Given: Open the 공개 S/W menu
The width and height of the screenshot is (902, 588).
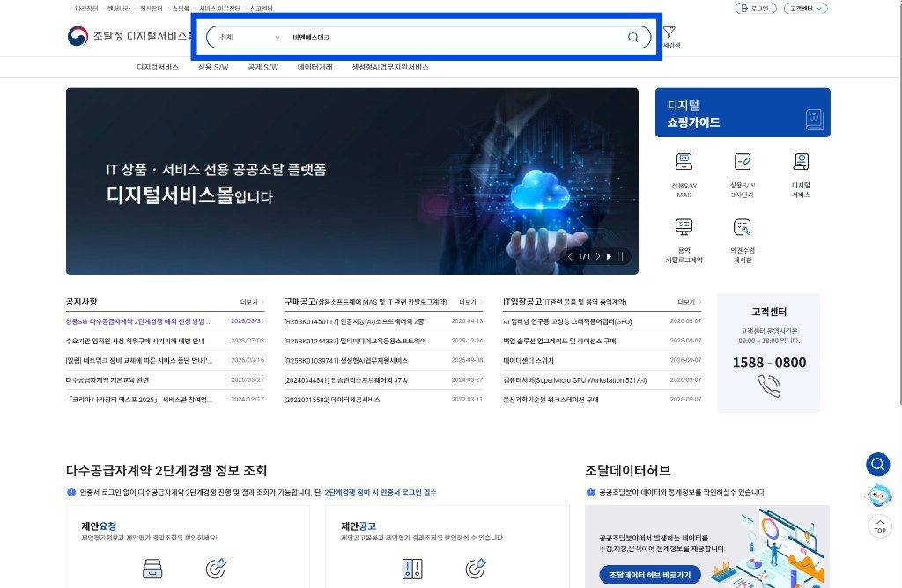Looking at the screenshot, I should (262, 67).
